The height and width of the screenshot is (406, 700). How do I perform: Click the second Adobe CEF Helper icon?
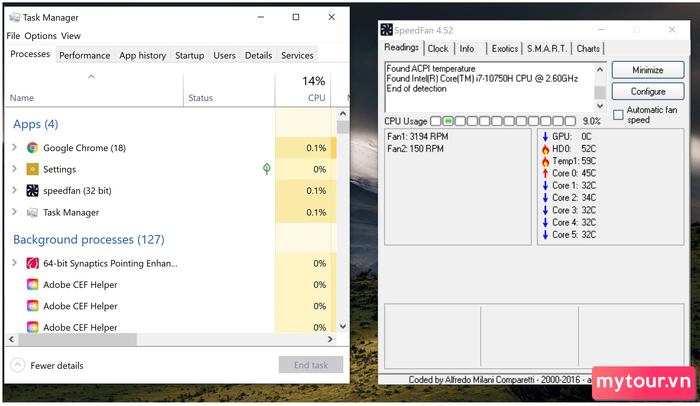(x=32, y=306)
